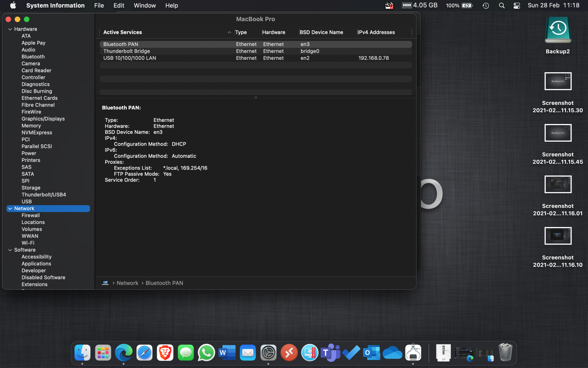The height and width of the screenshot is (368, 588).
Task: Click the Brave browser dock icon
Action: pos(165,352)
